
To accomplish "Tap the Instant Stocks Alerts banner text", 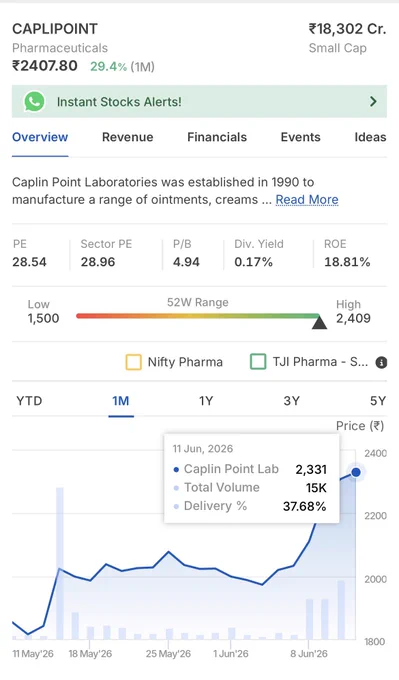I will pyautogui.click(x=119, y=102).
